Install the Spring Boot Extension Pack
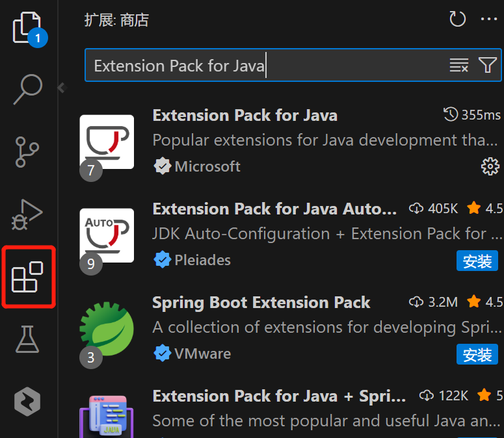The height and width of the screenshot is (438, 504). pyautogui.click(x=477, y=355)
